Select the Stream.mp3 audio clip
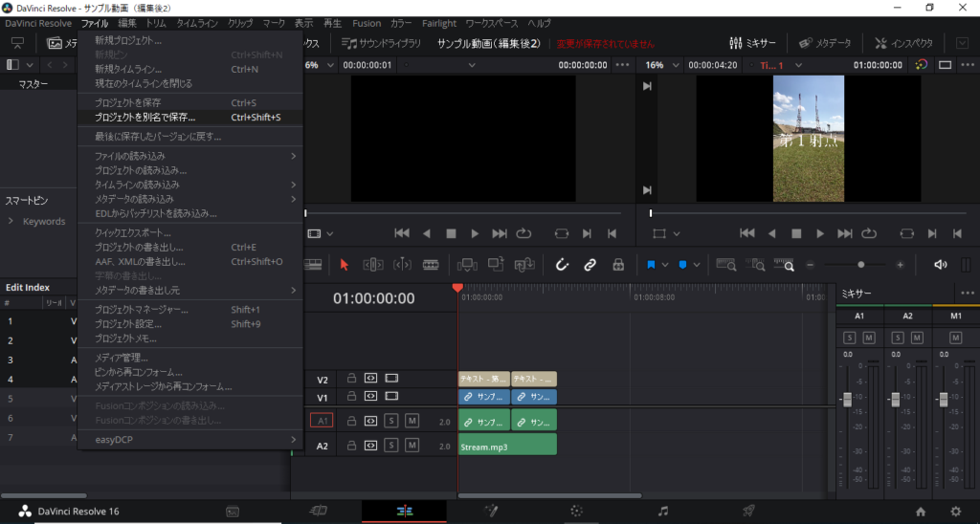This screenshot has height=524, width=980. point(507,445)
